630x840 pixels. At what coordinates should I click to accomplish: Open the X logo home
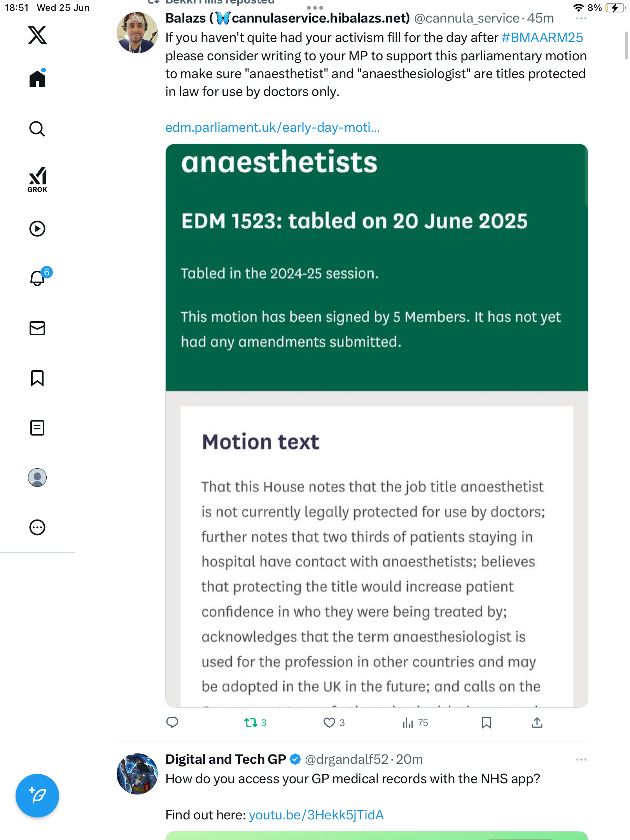pyautogui.click(x=37, y=35)
